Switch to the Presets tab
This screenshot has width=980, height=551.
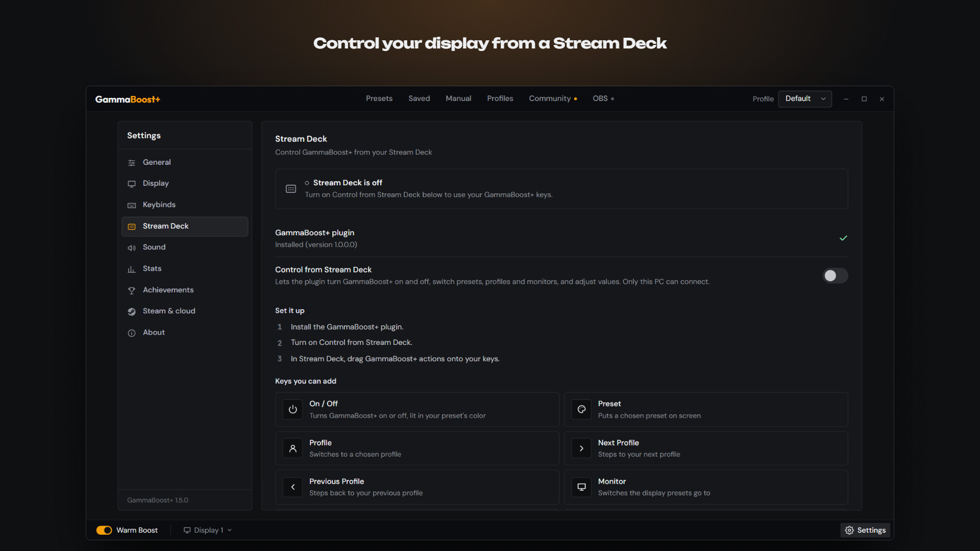[379, 98]
